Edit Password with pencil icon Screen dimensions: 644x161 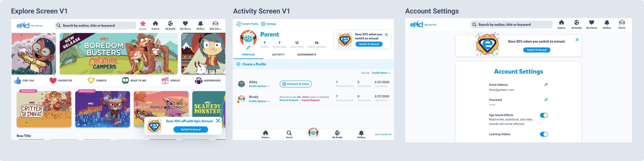tap(546, 100)
